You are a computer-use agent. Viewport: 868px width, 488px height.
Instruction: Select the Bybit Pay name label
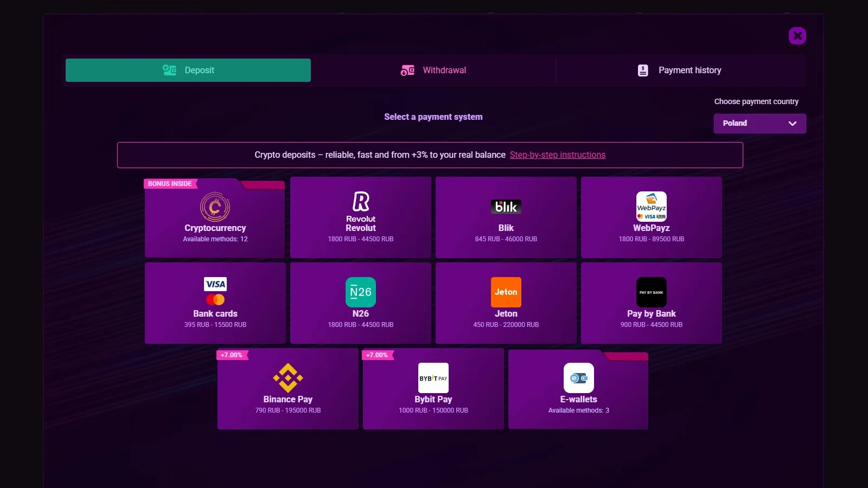[433, 400]
